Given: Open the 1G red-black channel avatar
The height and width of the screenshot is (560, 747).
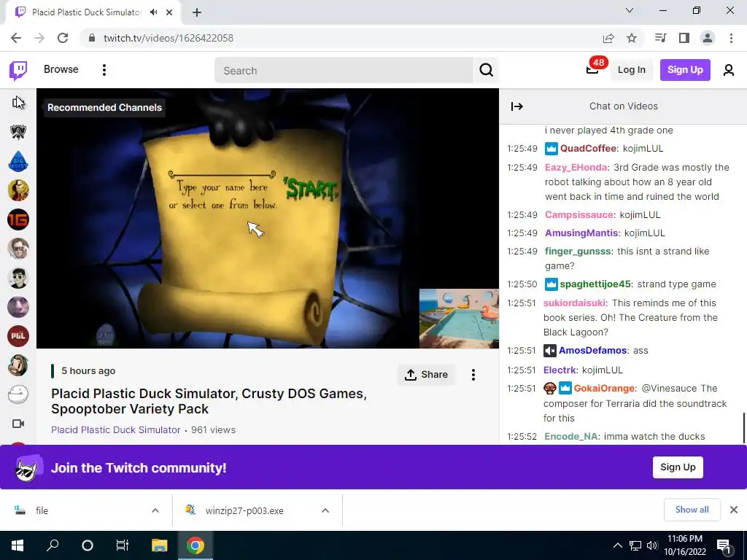Looking at the screenshot, I should pyautogui.click(x=18, y=219).
